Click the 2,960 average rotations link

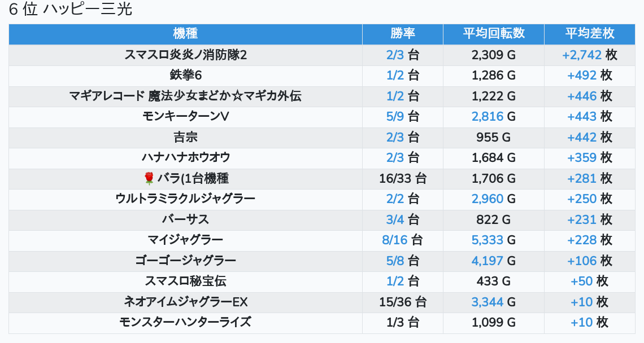click(x=487, y=199)
